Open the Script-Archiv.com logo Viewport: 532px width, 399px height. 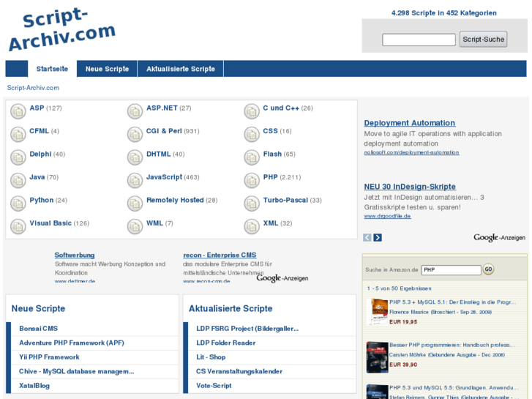[x=61, y=29]
